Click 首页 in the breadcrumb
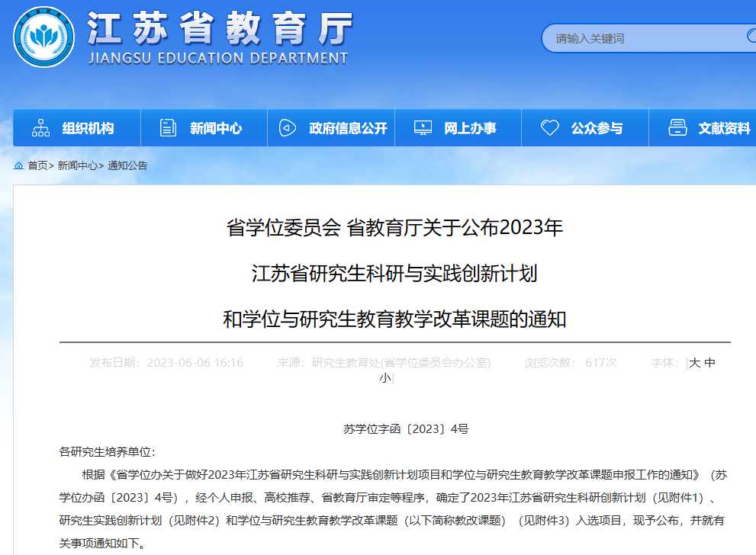756x555 pixels. pos(37,165)
